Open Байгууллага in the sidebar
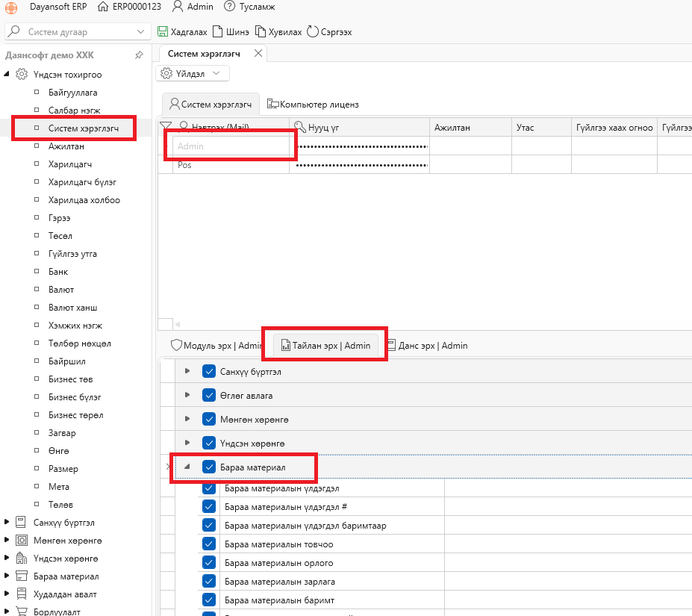The image size is (692, 616). 73,93
